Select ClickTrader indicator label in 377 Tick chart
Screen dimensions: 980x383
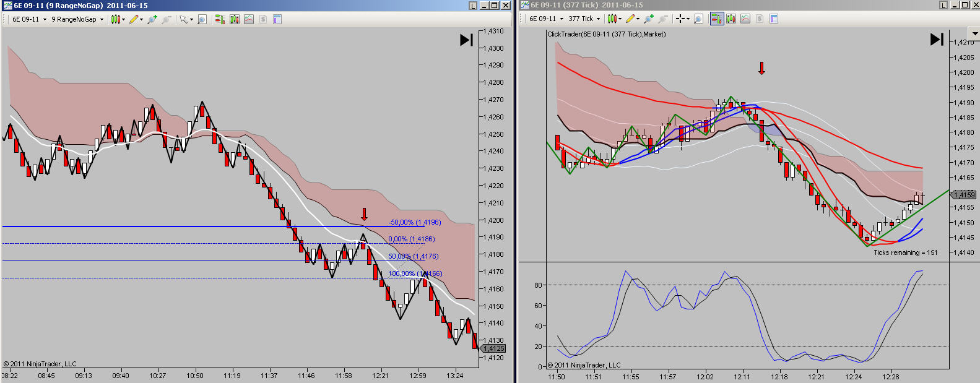point(607,34)
